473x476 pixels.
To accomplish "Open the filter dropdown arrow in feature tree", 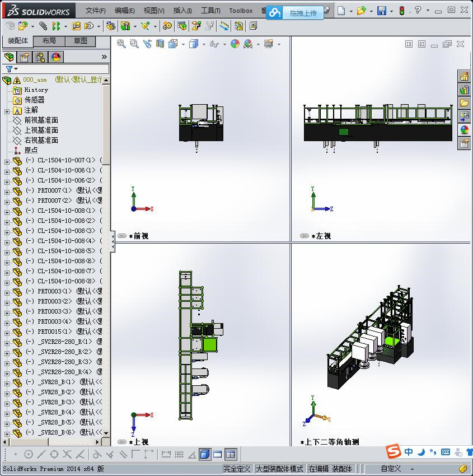I will (16, 69).
